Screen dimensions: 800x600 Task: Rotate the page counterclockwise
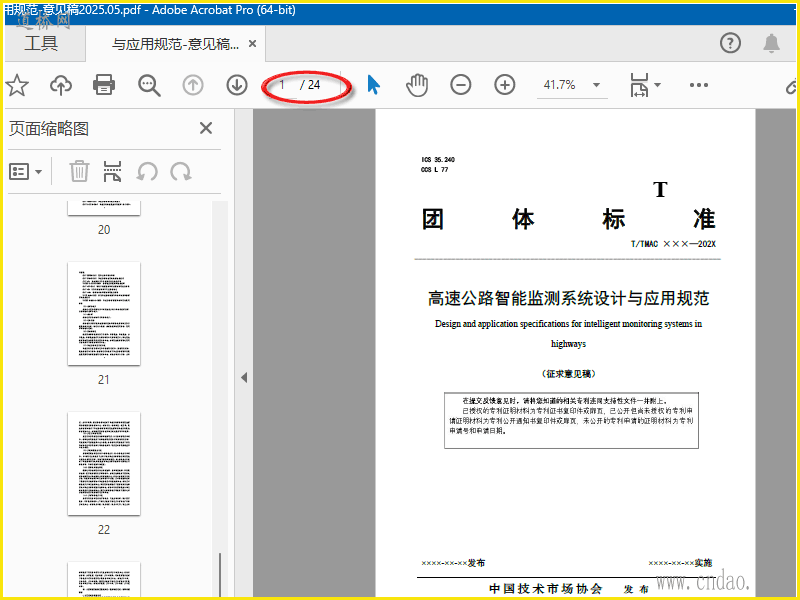click(x=147, y=172)
